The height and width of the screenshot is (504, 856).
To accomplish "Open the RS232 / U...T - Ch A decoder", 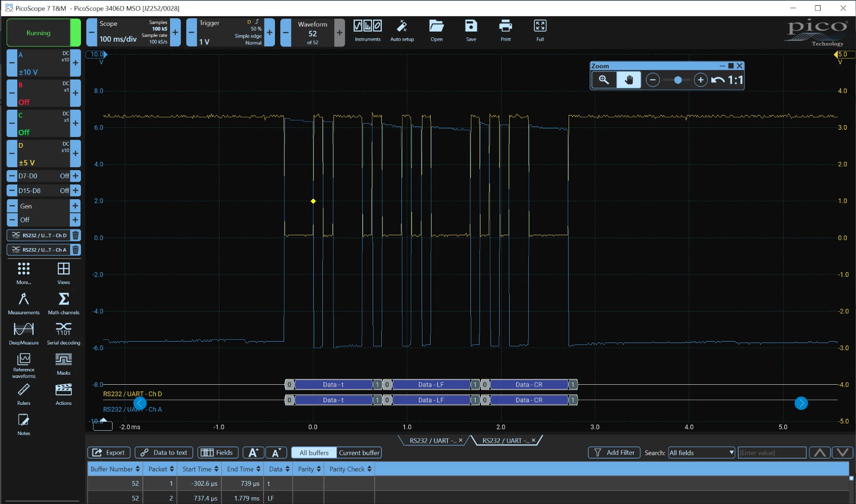I will pyautogui.click(x=39, y=250).
